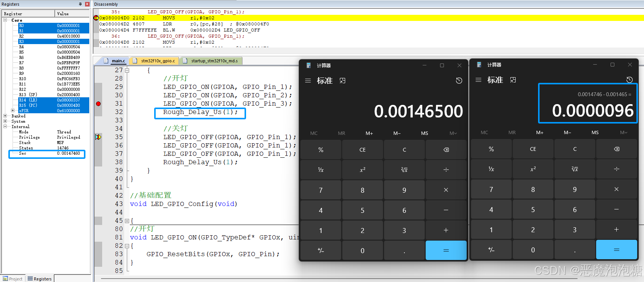Collapse the Core register group
The image size is (644, 282).
tap(5, 20)
